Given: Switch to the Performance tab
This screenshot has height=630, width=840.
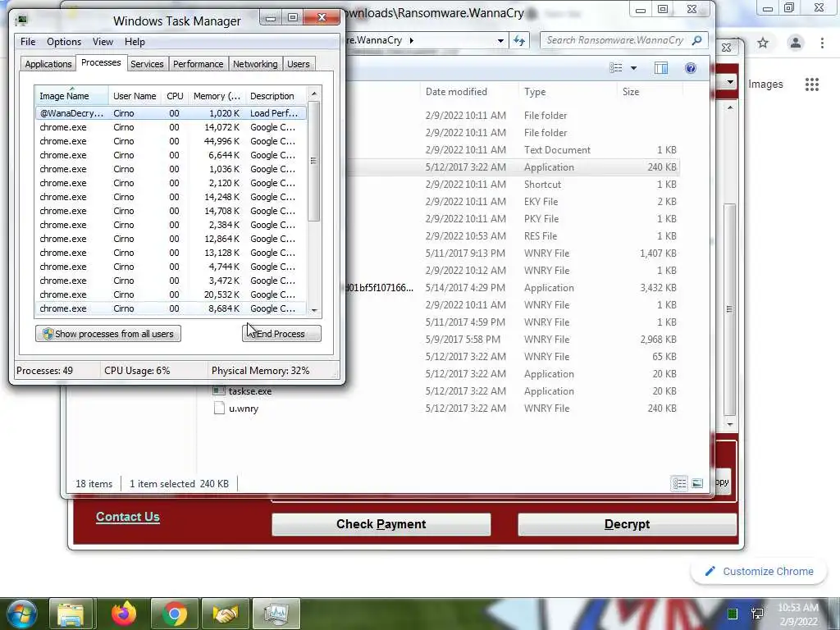Looking at the screenshot, I should tap(199, 64).
